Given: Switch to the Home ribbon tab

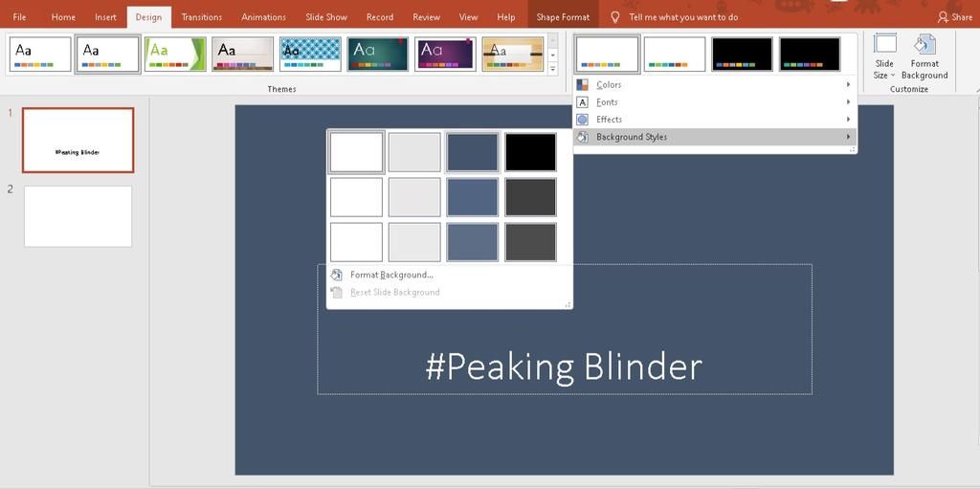Looking at the screenshot, I should [63, 17].
